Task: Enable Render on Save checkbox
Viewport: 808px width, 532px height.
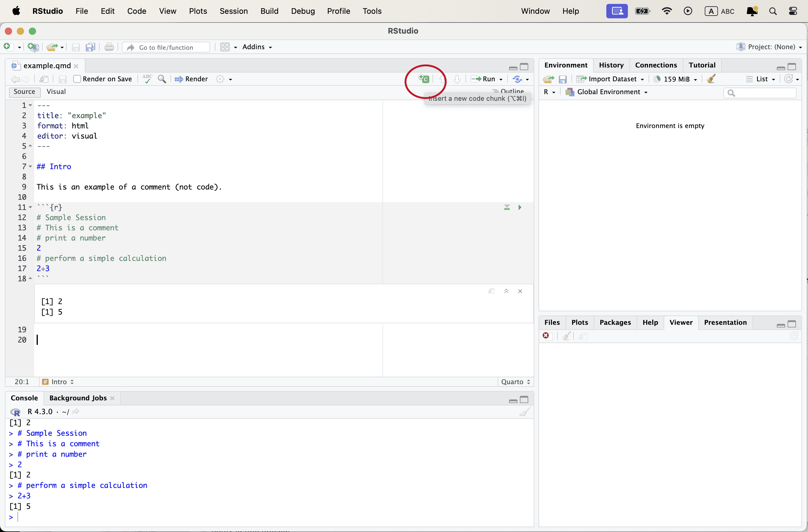Action: (x=77, y=79)
